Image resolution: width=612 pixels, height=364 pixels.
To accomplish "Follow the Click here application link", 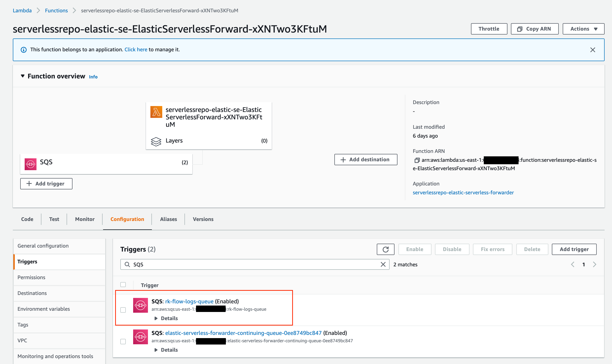I will pos(136,50).
